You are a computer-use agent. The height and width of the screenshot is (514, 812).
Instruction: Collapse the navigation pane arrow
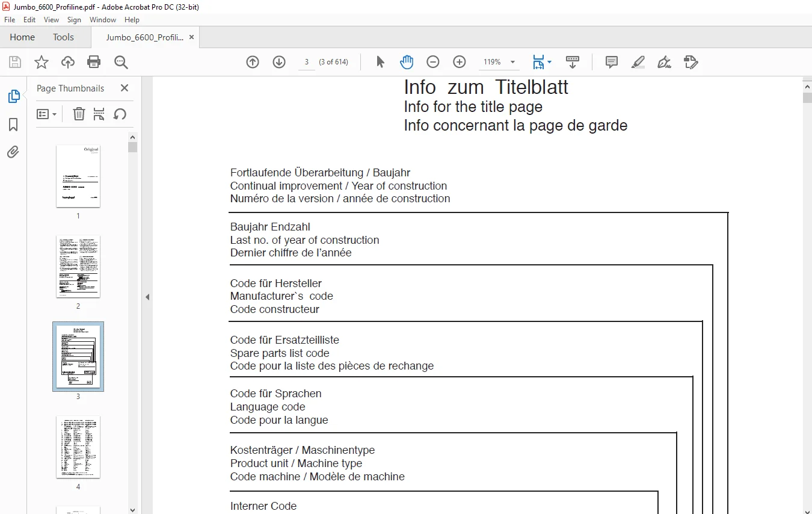click(147, 297)
